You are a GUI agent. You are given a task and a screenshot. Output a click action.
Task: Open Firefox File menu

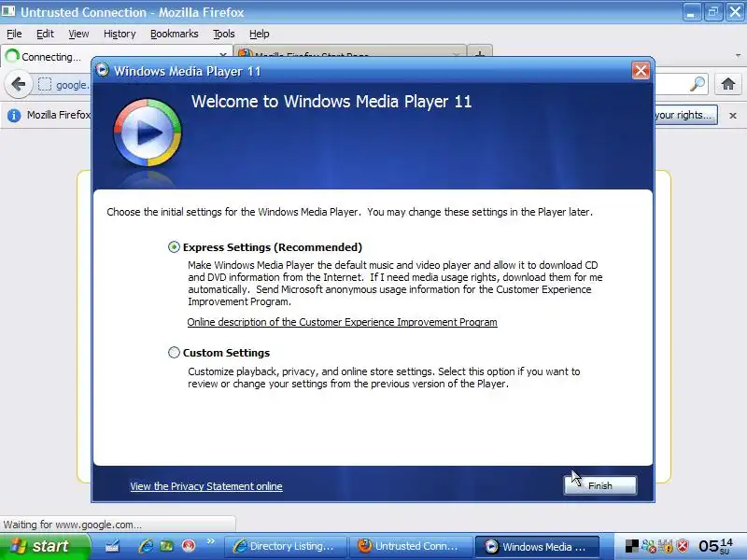[14, 34]
